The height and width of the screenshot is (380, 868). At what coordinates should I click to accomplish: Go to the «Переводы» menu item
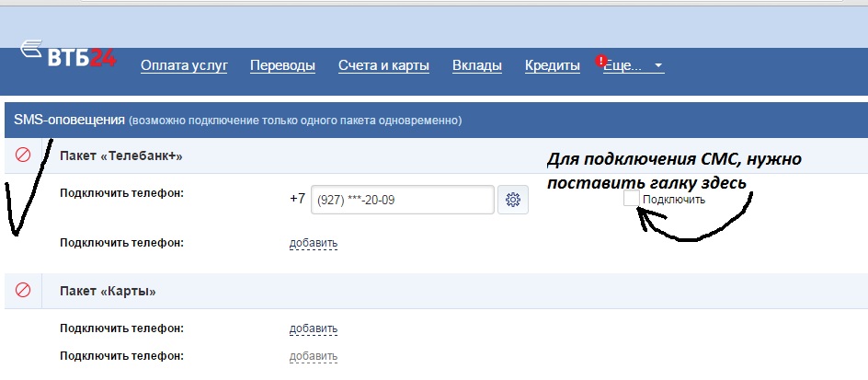(282, 65)
